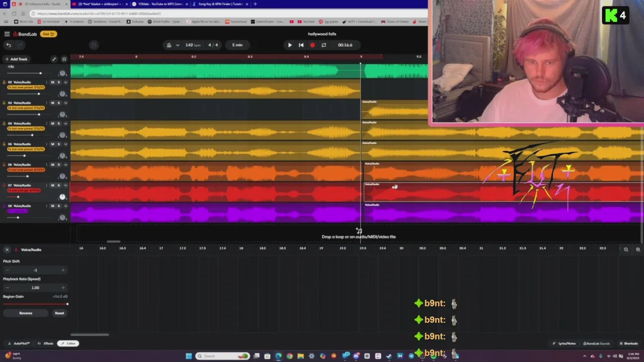Zoom in the editor timeline

(638, 249)
